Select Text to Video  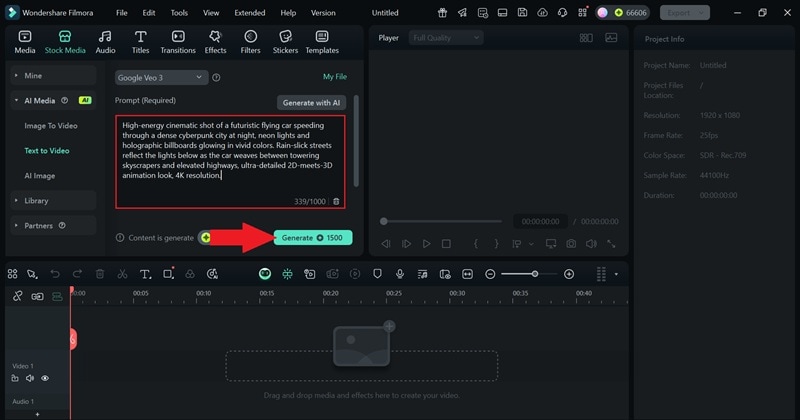click(x=47, y=151)
